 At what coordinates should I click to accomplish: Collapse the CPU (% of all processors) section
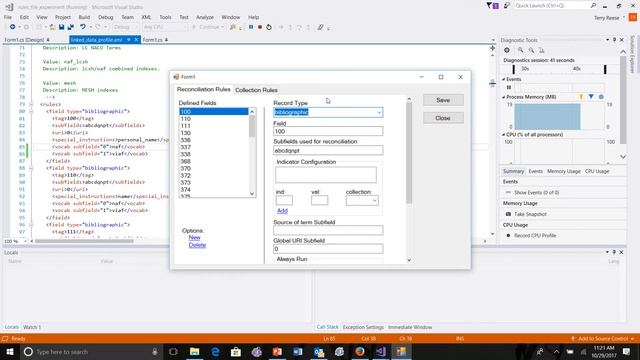coord(503,135)
